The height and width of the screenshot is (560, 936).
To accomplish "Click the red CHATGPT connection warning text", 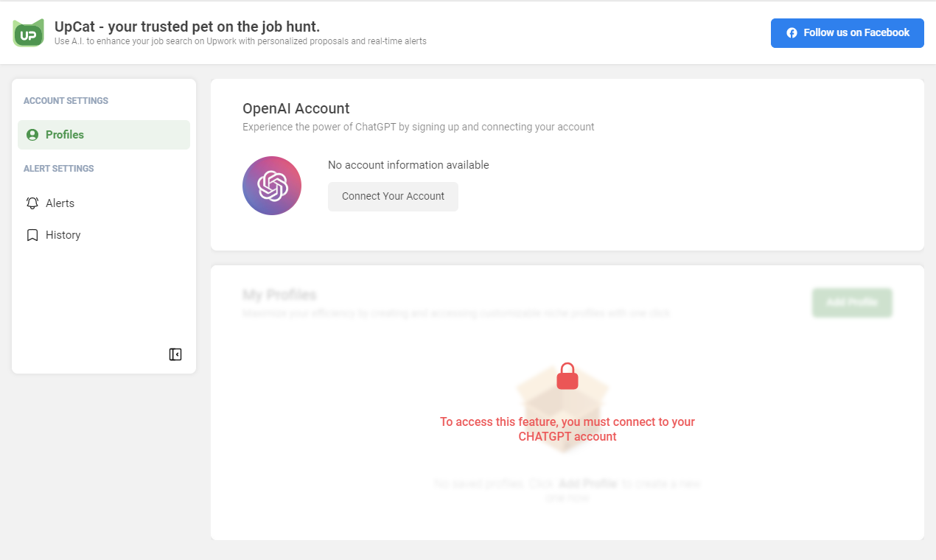I will click(x=567, y=429).
